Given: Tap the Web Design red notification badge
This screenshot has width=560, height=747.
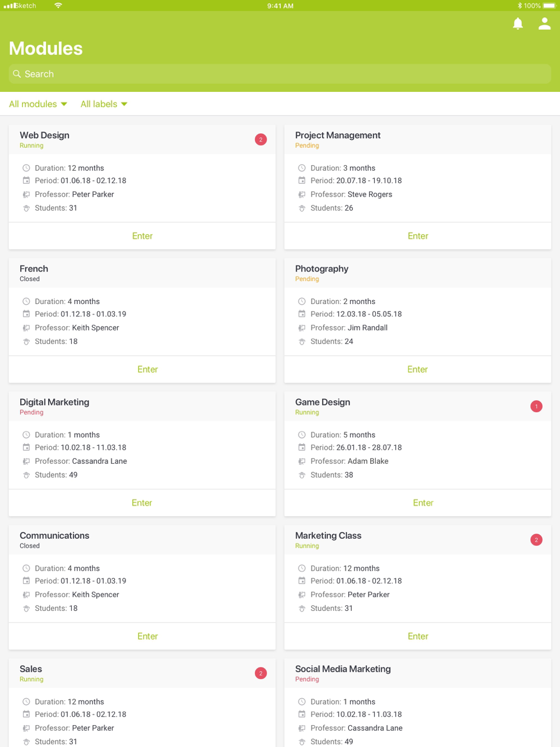Looking at the screenshot, I should pos(261,139).
